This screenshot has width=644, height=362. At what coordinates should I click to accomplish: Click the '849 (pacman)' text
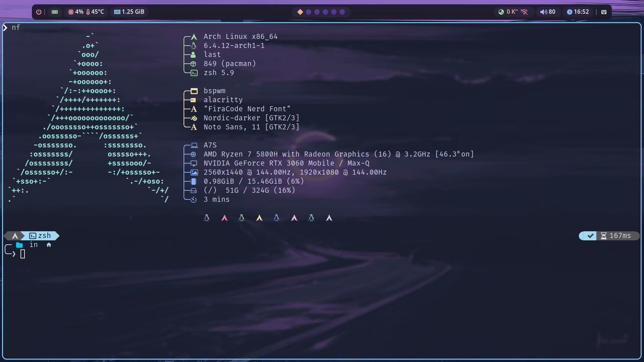pyautogui.click(x=230, y=64)
